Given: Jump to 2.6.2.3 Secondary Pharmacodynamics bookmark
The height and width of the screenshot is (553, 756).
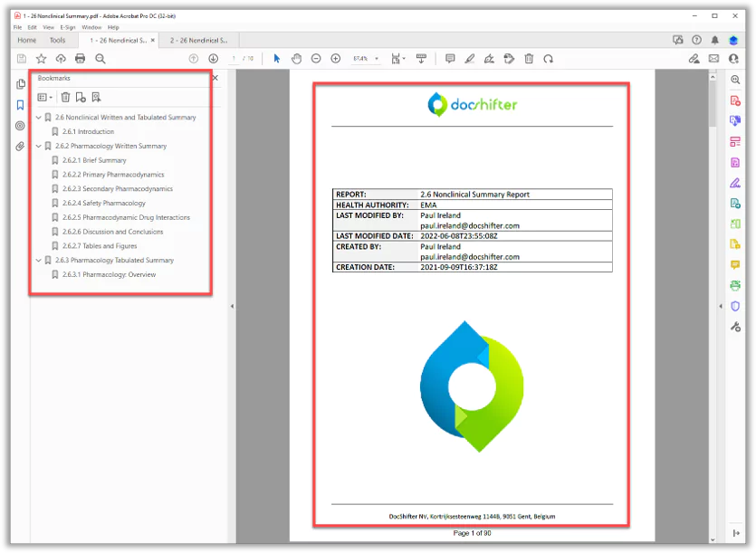Looking at the screenshot, I should (x=118, y=188).
